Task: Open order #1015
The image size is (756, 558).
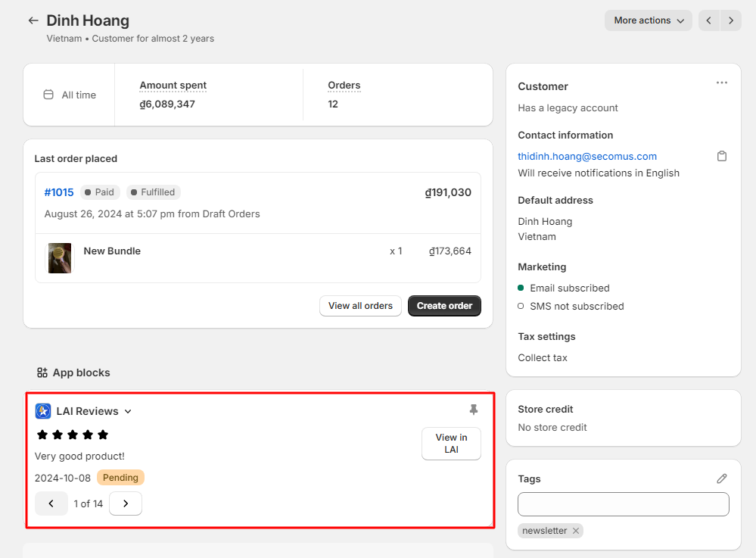Action: point(59,192)
